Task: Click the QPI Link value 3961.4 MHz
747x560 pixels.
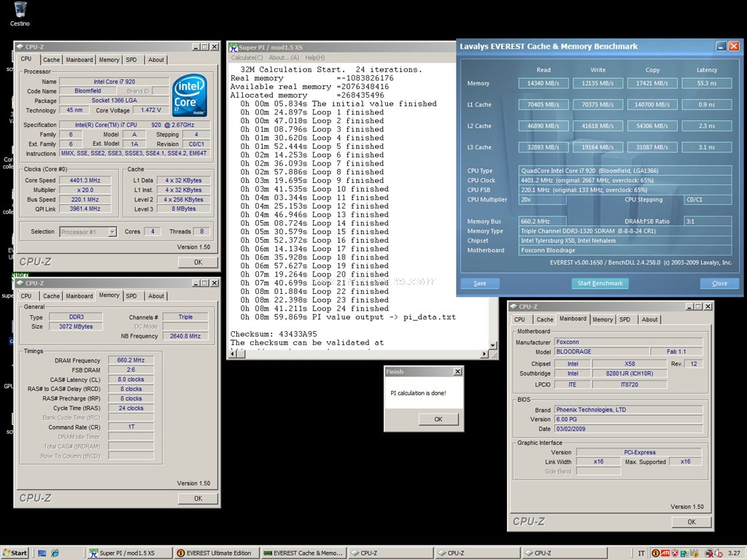Action: click(x=85, y=209)
